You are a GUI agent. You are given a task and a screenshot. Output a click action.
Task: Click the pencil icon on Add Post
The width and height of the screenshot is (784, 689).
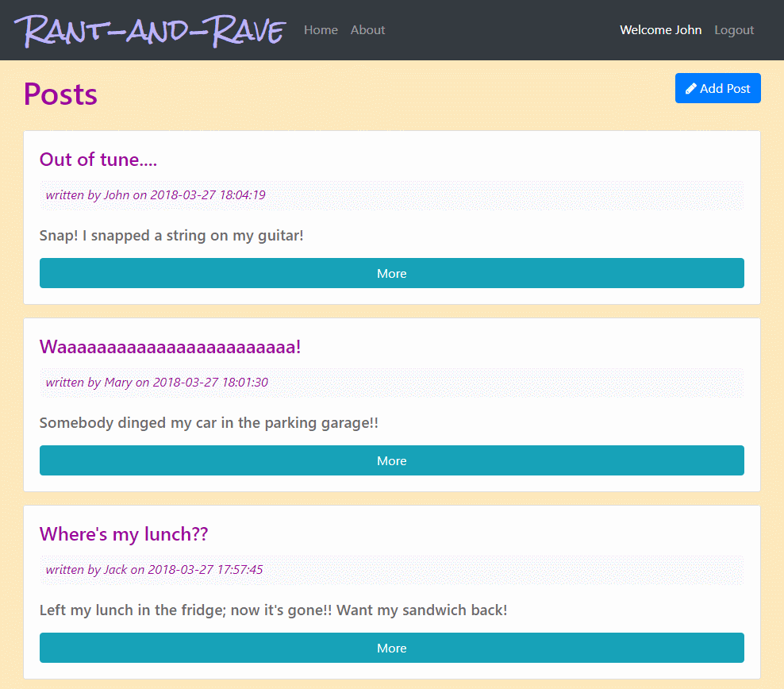pyautogui.click(x=693, y=87)
